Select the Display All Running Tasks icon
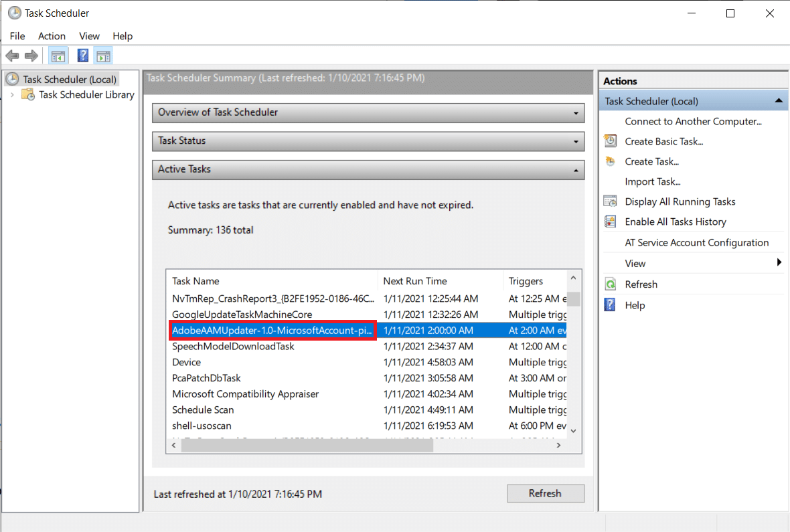Viewport: 790px width, 532px height. (x=610, y=201)
